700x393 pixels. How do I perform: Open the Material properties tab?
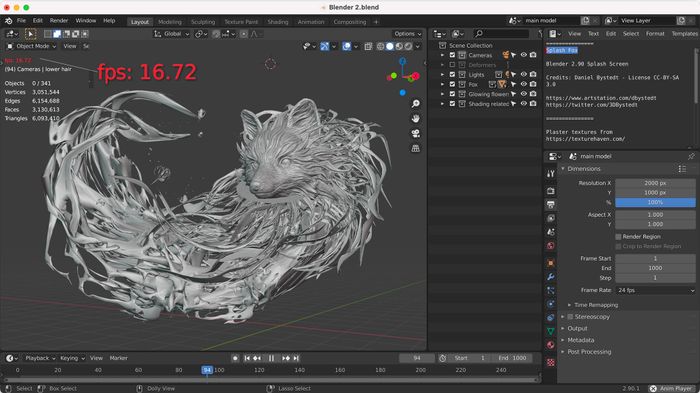(x=551, y=345)
